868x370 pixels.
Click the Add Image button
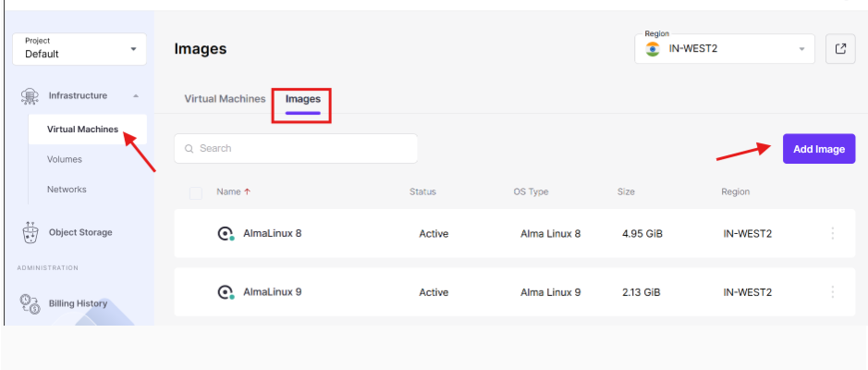[819, 148]
